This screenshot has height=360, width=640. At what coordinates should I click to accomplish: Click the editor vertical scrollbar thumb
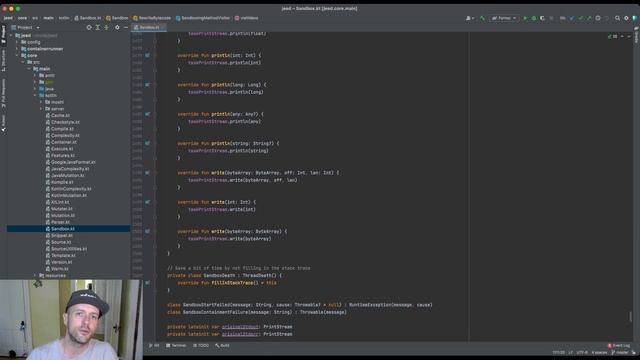pos(631,316)
